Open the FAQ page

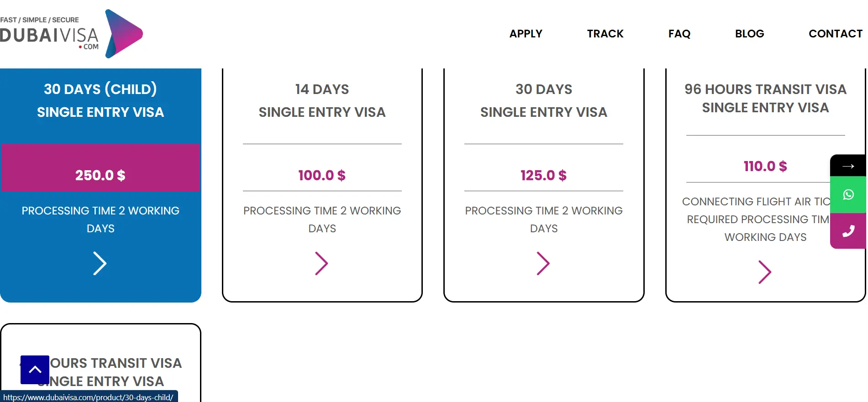click(679, 34)
